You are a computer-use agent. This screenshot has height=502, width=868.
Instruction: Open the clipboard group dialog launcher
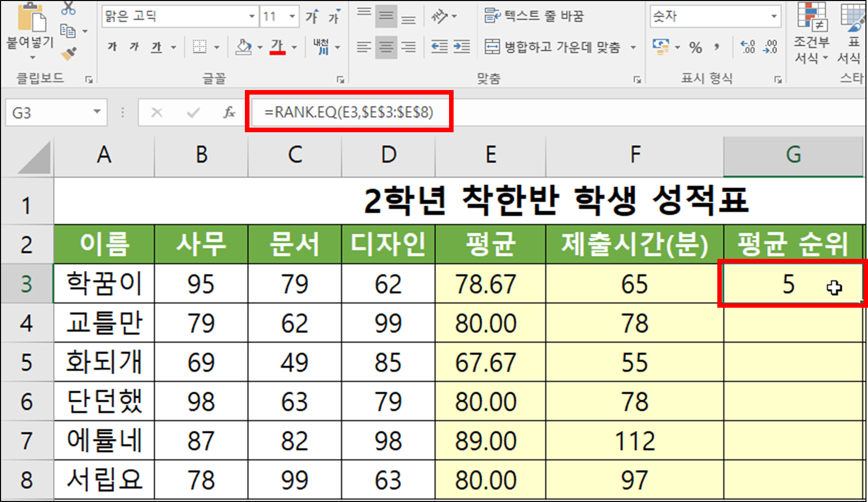tap(89, 79)
